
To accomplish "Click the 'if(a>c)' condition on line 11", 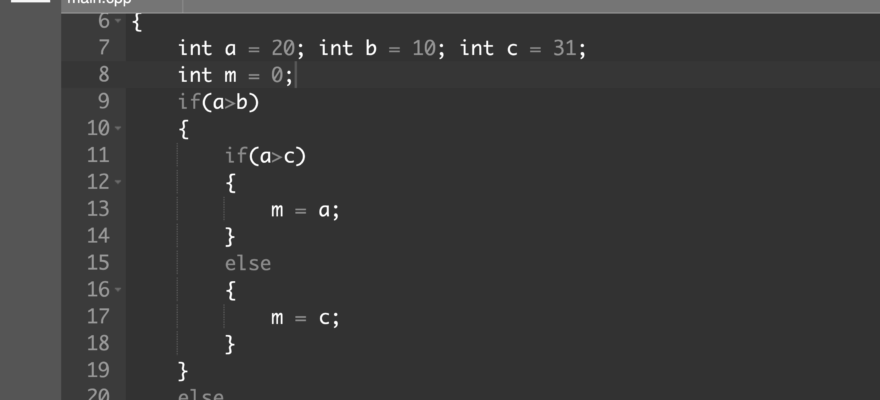I will 265,156.
